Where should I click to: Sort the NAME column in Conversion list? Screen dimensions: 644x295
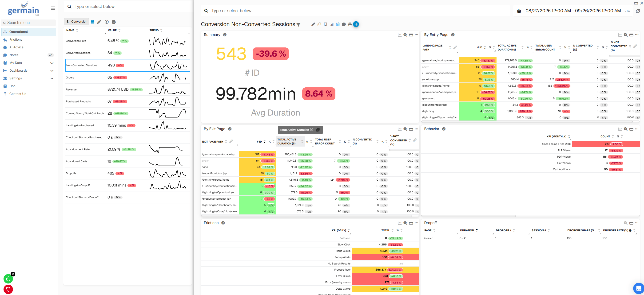77,30
